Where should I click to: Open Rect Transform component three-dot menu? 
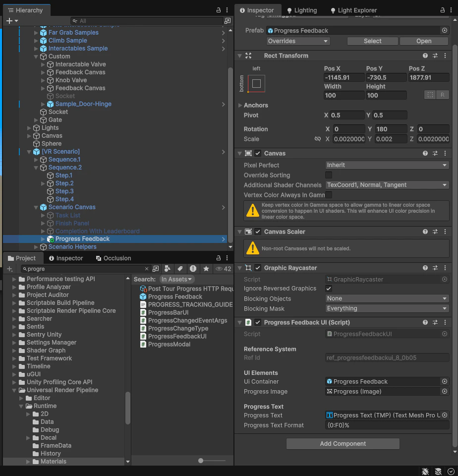(445, 56)
